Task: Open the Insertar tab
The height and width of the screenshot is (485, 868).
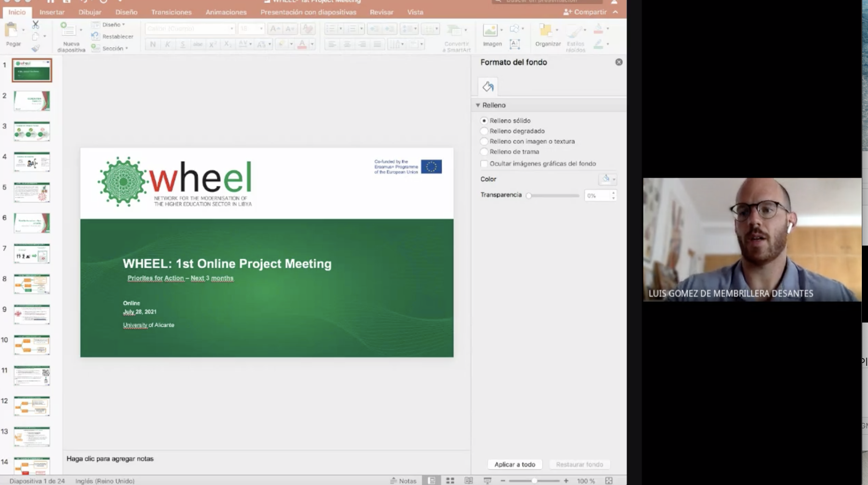Action: (x=52, y=12)
